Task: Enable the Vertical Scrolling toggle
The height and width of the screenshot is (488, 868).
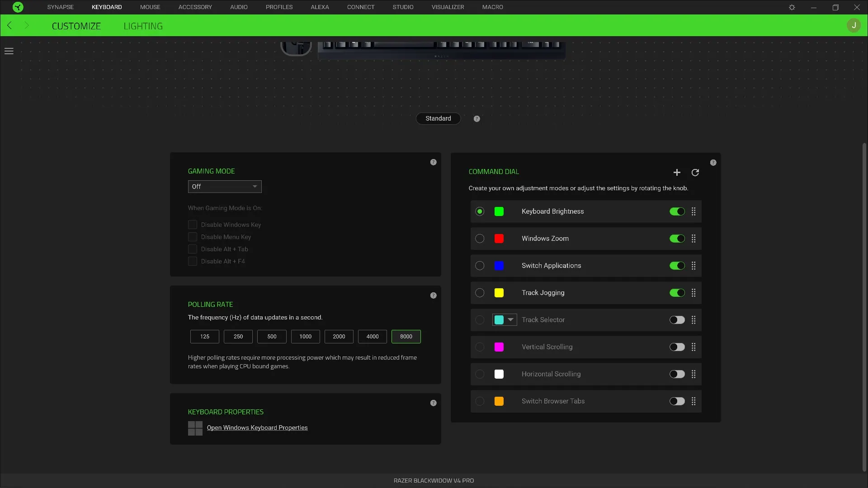Action: 677,347
